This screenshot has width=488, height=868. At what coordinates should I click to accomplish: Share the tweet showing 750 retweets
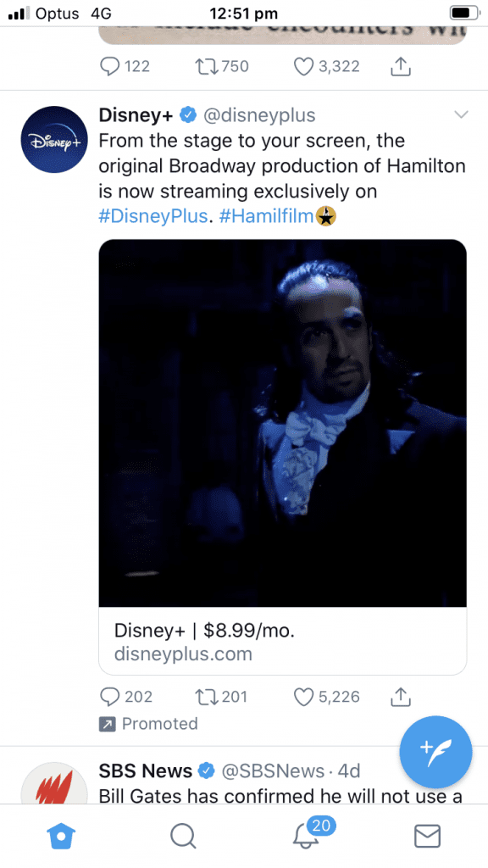tap(399, 65)
